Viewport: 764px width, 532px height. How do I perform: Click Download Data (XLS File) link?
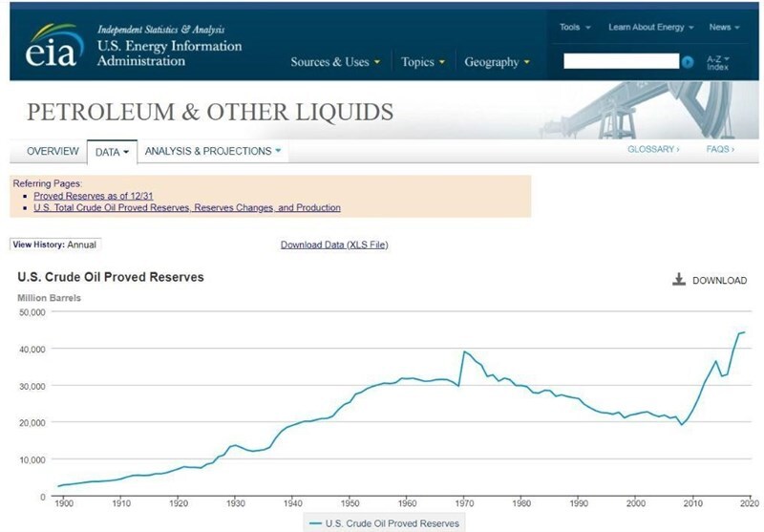[x=334, y=245]
